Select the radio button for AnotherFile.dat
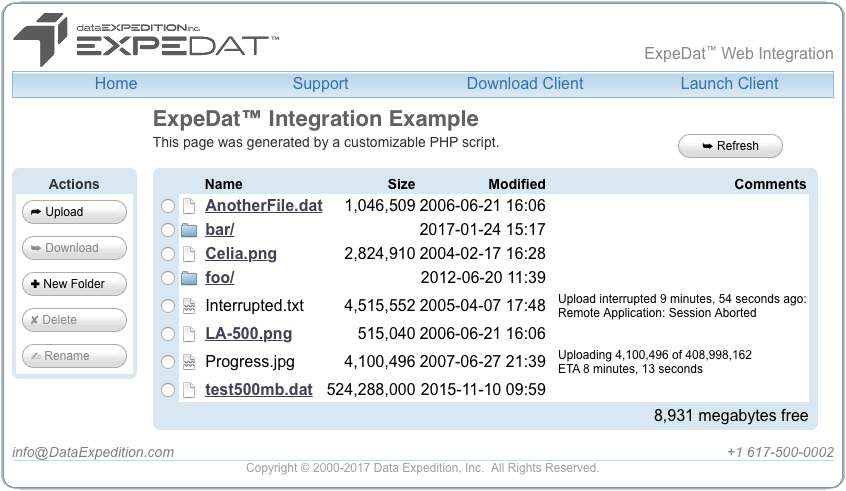This screenshot has width=846, height=491. click(x=168, y=206)
